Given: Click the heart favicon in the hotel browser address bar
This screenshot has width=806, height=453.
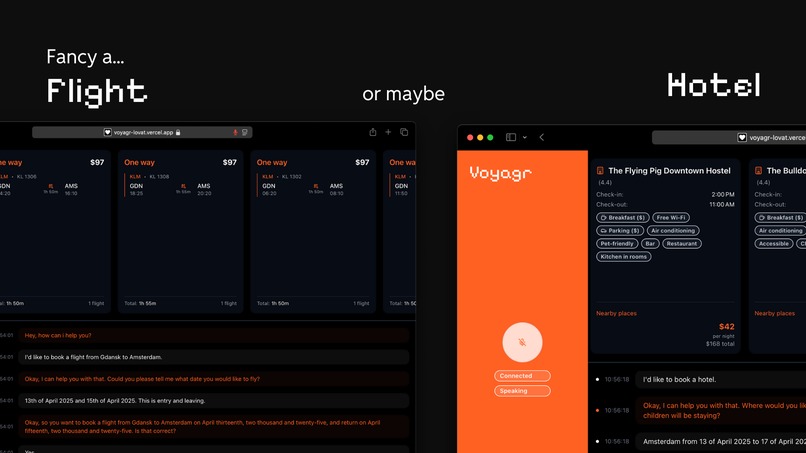Looking at the screenshot, I should point(742,138).
